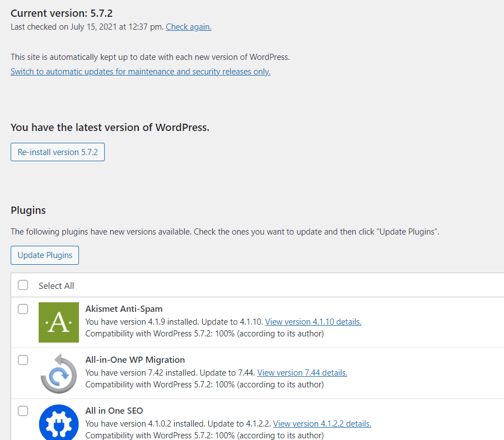504x440 pixels.
Task: Click the Akismet Anti-Spam plugin icon
Action: pyautogui.click(x=58, y=322)
